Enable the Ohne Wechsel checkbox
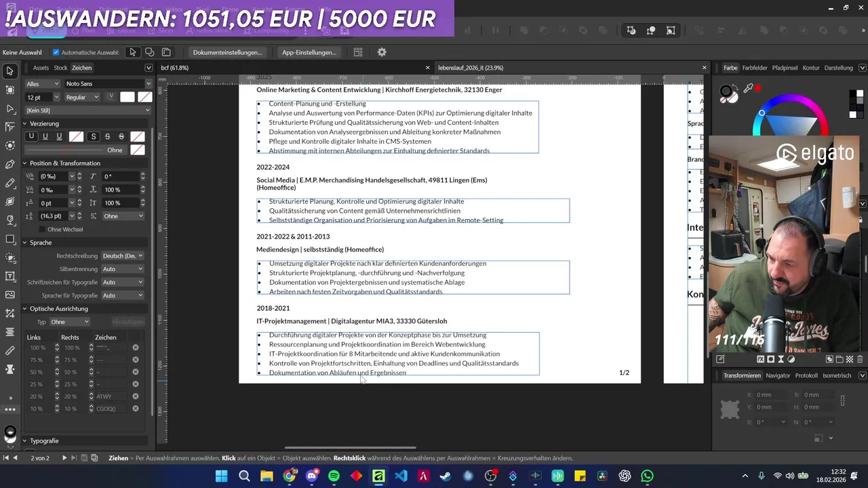The image size is (868, 488). (x=42, y=229)
